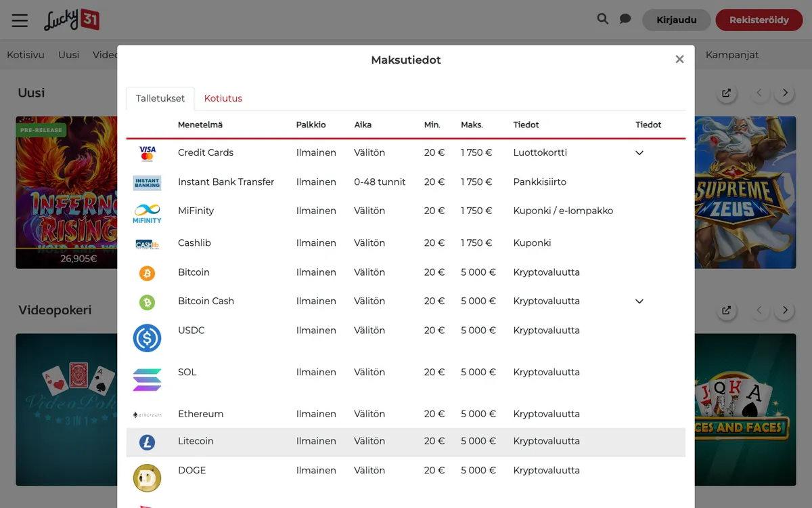Go to next games in Videopokeri carousel

pyautogui.click(x=785, y=310)
